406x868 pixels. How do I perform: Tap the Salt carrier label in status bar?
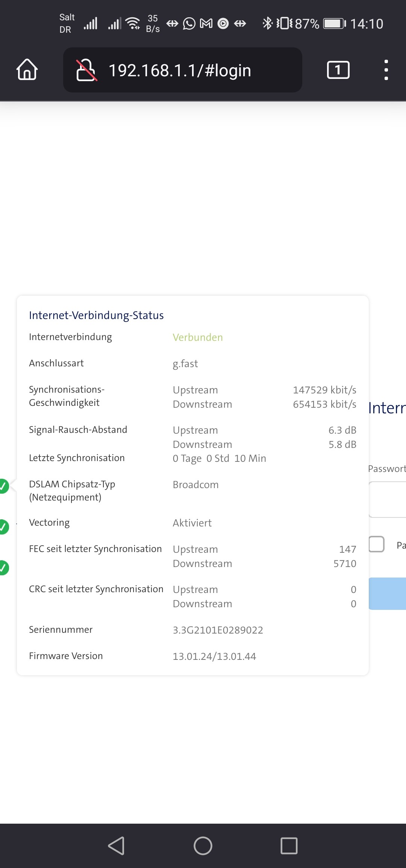click(67, 17)
